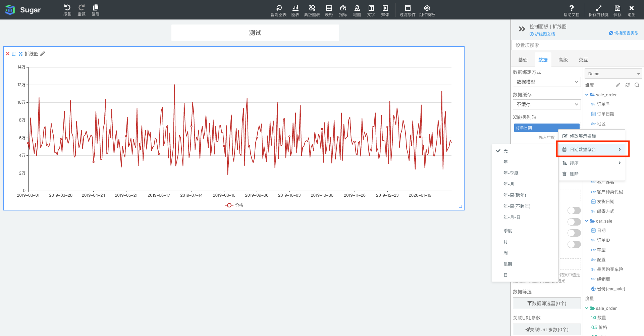The image size is (644, 336).
Task: Collapse the sale_order measure folder
Action: [586, 308]
